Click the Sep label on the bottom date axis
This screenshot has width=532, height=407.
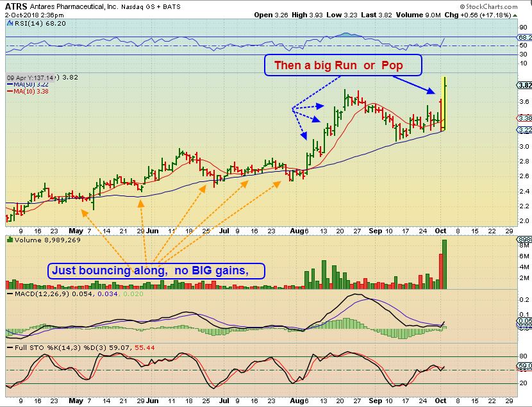[x=375, y=401]
